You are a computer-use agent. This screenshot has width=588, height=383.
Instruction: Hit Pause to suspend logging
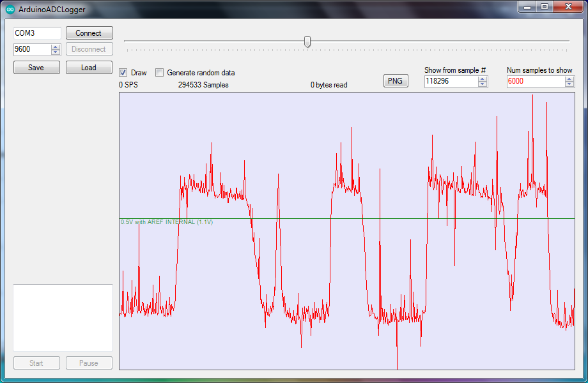tap(89, 363)
